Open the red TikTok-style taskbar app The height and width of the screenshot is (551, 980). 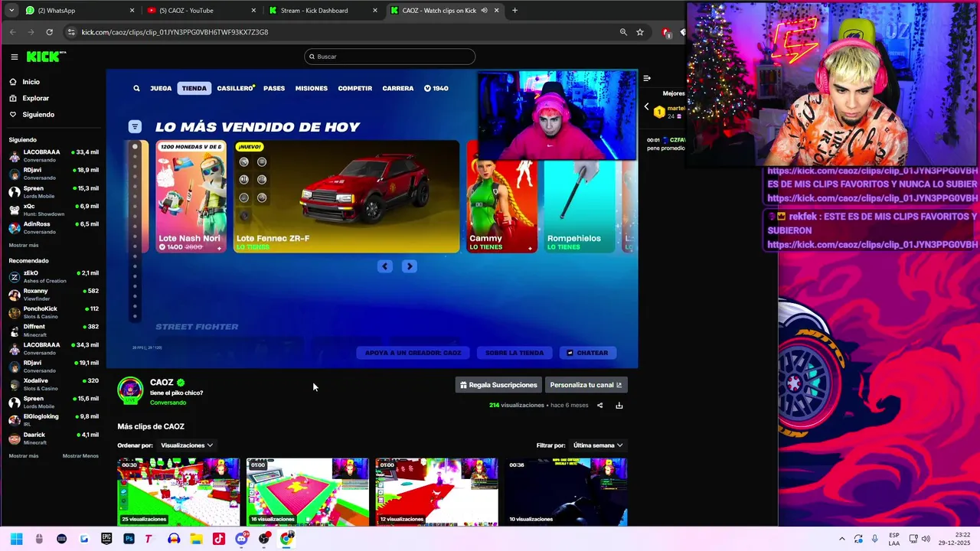tap(218, 539)
